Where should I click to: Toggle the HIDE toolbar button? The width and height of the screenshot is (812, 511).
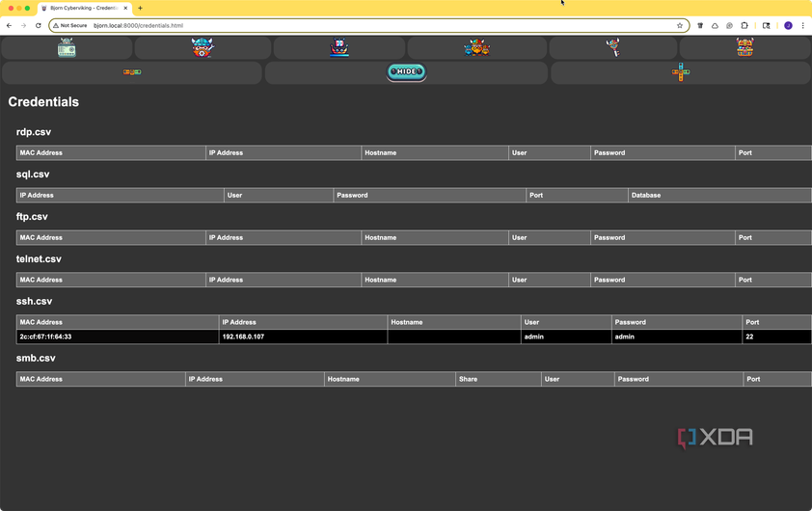[x=407, y=72]
